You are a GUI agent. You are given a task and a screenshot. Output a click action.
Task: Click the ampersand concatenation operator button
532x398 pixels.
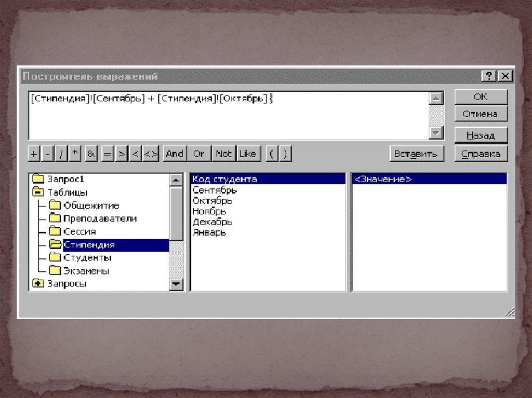[91, 154]
